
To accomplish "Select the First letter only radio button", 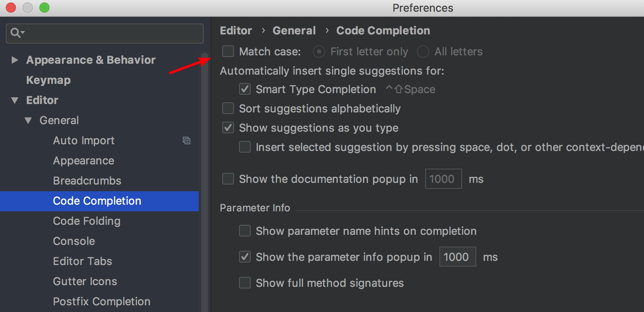I will (319, 52).
